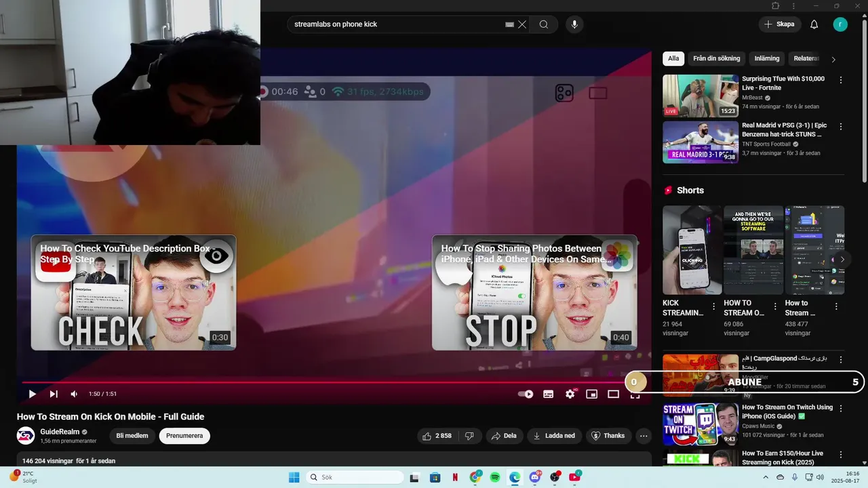The image size is (868, 488).
Task: Send Thanks to the creator
Action: point(608,436)
